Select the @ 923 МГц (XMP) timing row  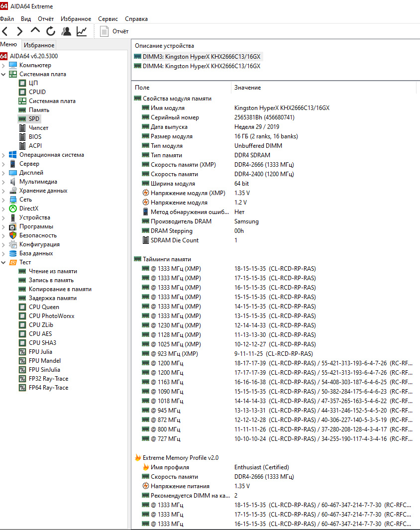coord(275,353)
